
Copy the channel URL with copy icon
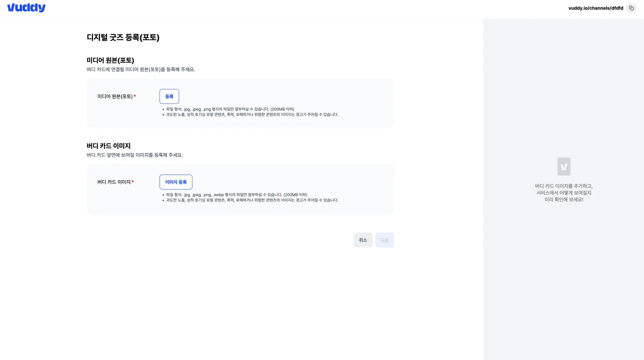click(631, 8)
